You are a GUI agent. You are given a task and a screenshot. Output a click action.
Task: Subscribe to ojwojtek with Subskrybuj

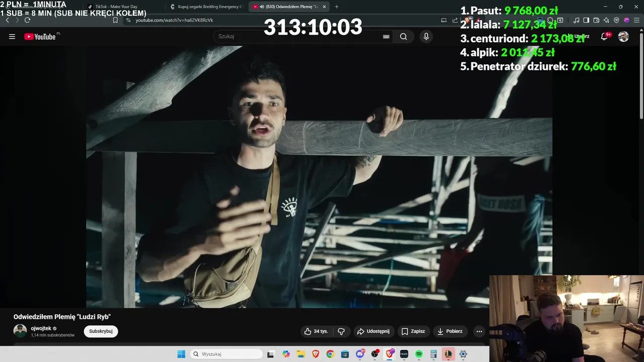[x=101, y=331]
